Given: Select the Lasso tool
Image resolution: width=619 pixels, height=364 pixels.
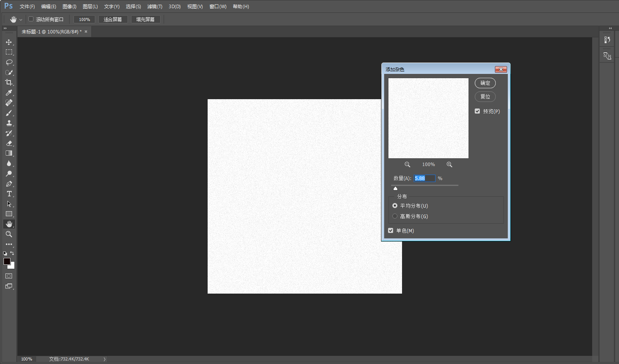Looking at the screenshot, I should pyautogui.click(x=9, y=62).
